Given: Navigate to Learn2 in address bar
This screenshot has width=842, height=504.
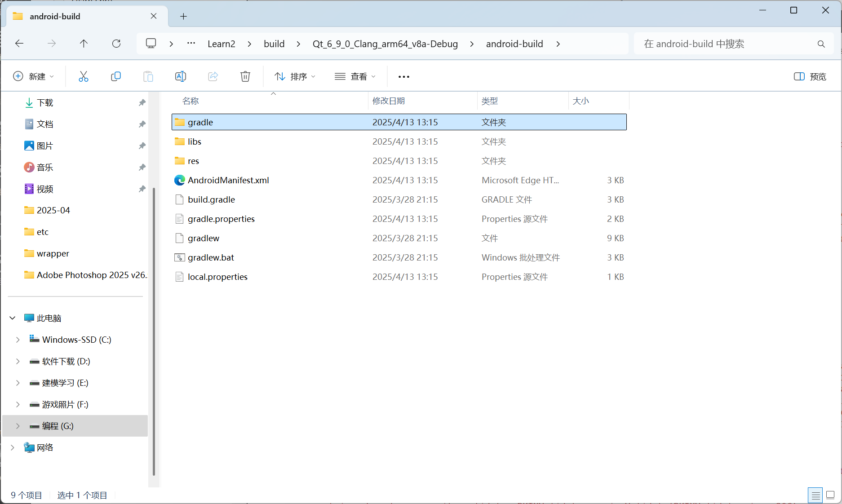Looking at the screenshot, I should [x=222, y=44].
